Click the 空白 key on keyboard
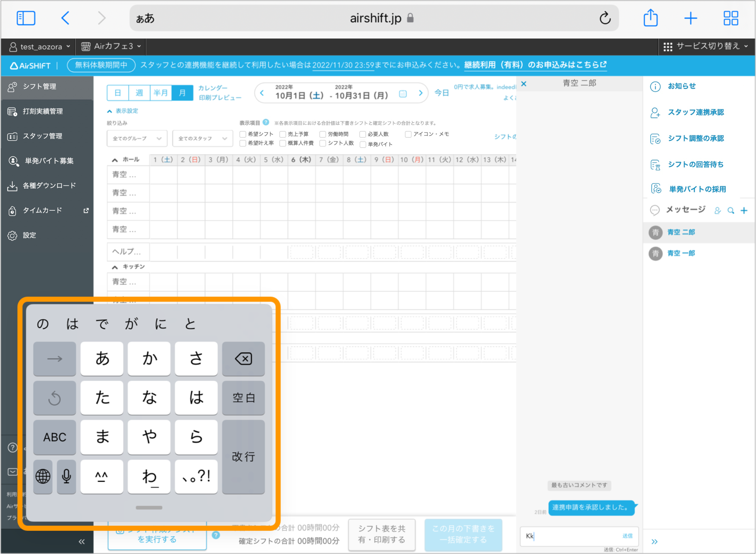 [244, 398]
